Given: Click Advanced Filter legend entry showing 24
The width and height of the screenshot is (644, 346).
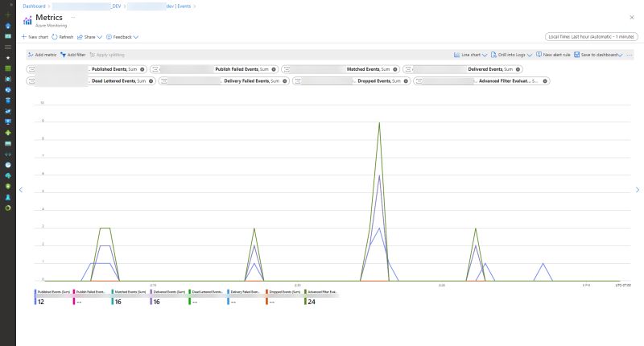Looking at the screenshot, I should tap(320, 297).
